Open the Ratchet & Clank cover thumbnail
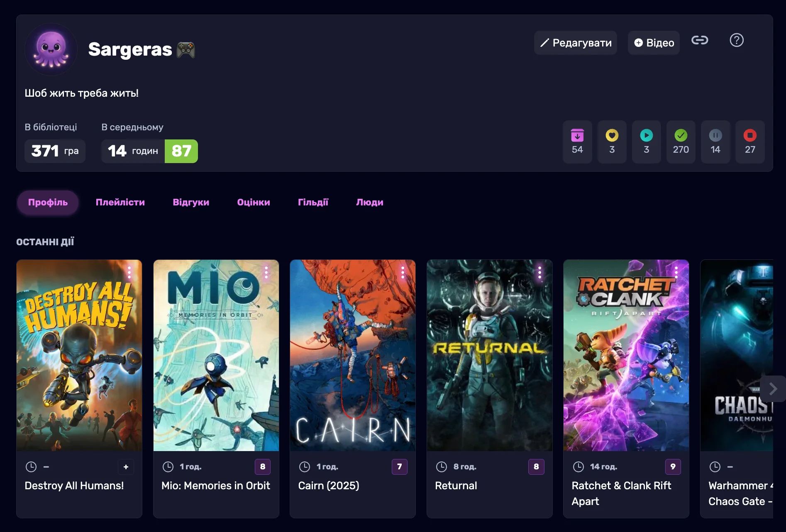 coord(626,355)
